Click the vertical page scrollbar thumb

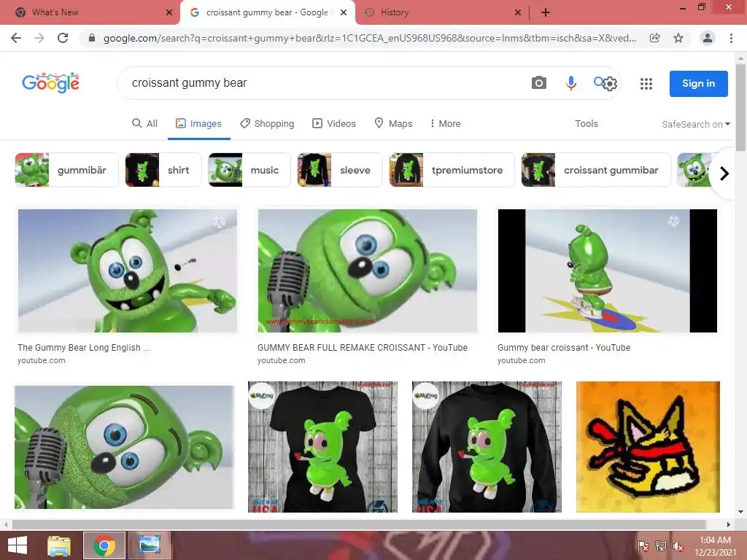(741, 107)
